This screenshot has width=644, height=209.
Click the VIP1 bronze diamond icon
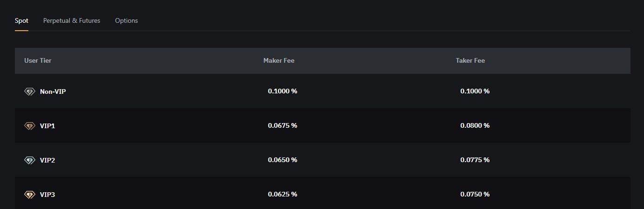tap(30, 126)
